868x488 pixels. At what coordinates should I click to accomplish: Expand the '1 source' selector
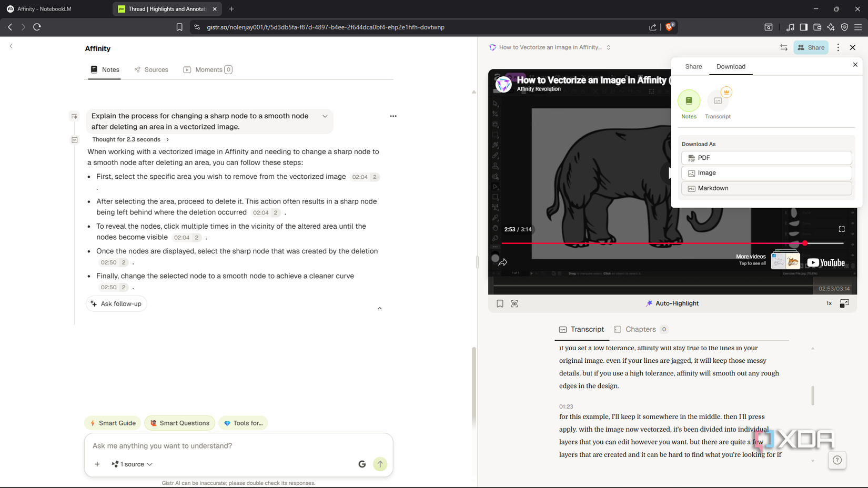point(132,464)
